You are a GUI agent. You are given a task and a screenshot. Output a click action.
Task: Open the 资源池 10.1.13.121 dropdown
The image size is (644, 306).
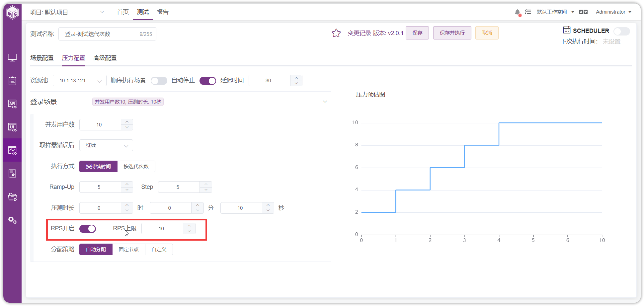coord(80,81)
